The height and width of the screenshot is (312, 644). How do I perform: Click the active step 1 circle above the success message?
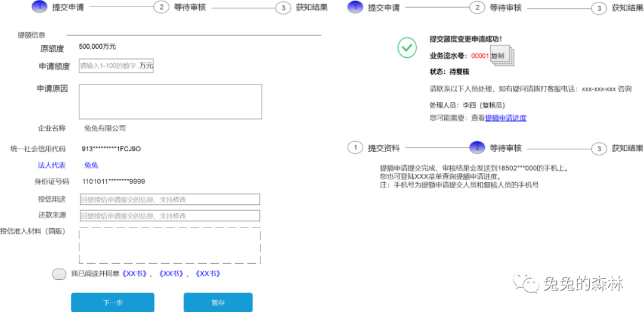pos(355,7)
